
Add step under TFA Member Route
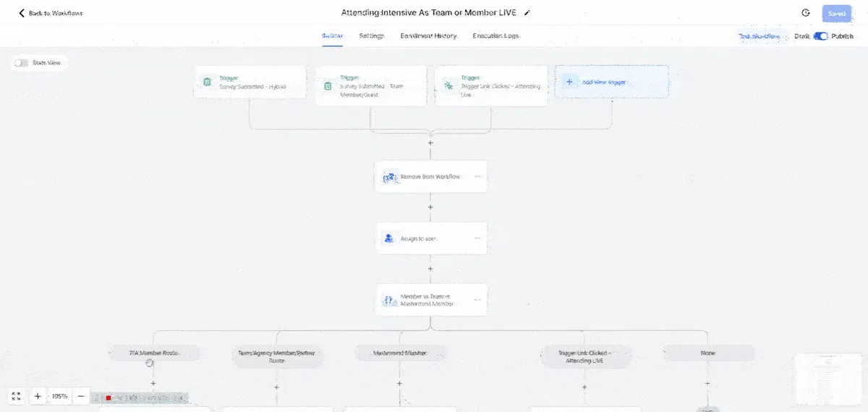click(153, 383)
